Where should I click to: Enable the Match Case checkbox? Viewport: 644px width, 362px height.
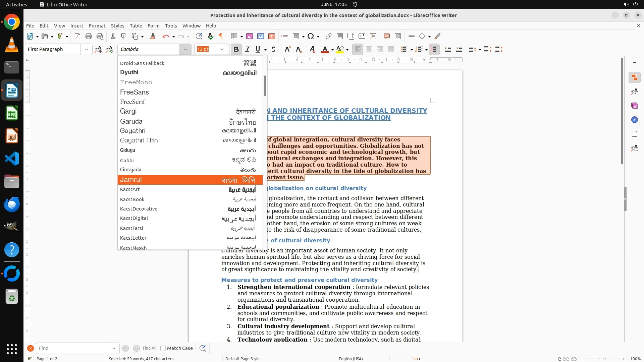click(163, 348)
